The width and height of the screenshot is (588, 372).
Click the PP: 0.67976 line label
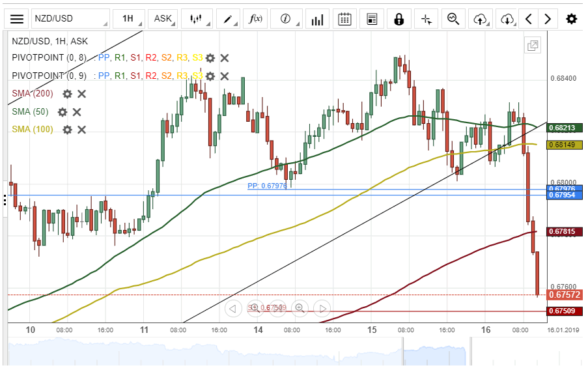tap(267, 186)
